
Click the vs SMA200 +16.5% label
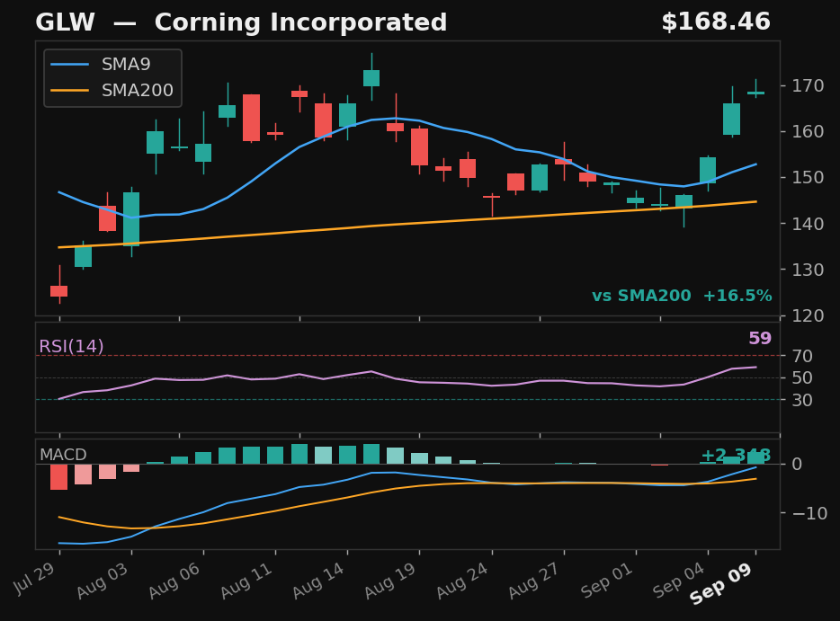(x=682, y=296)
